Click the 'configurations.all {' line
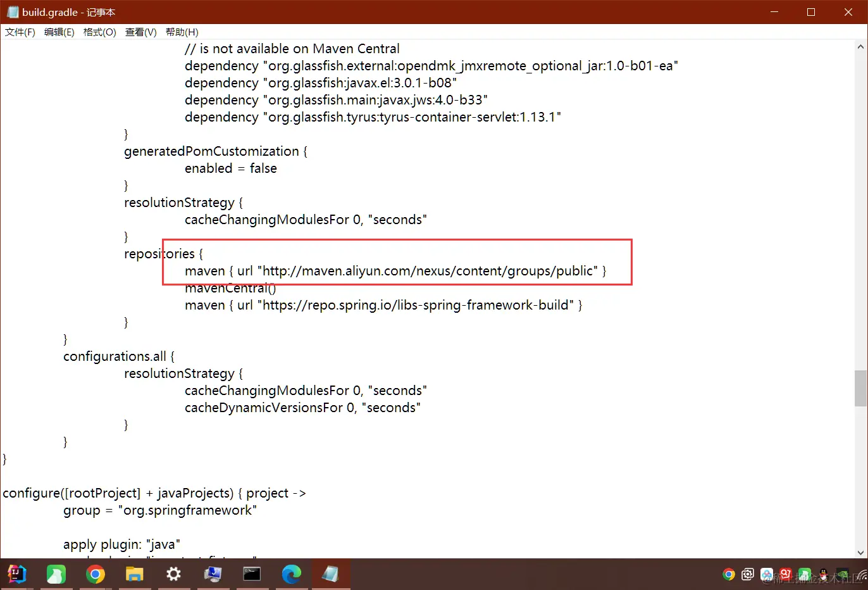The width and height of the screenshot is (868, 590). pyautogui.click(x=119, y=356)
